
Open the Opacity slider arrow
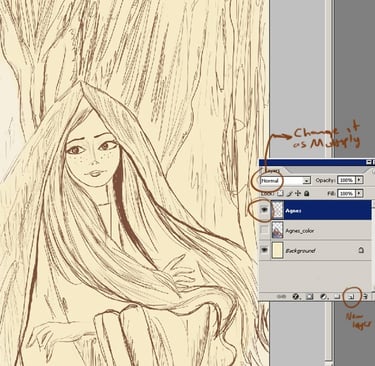click(359, 180)
